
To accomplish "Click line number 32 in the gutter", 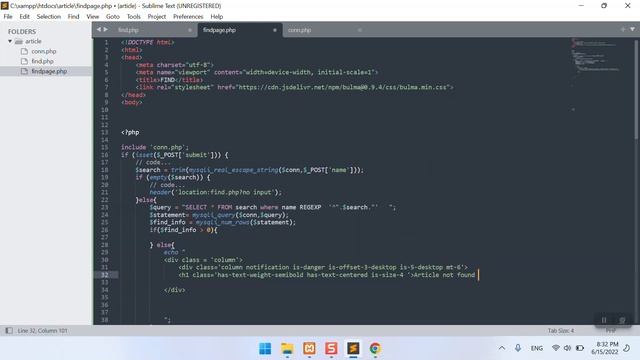I will [x=105, y=275].
